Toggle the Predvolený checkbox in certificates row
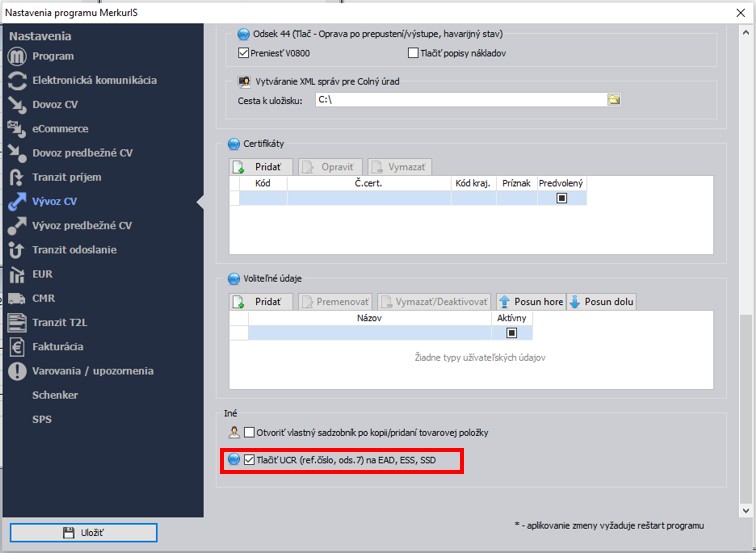The height and width of the screenshot is (553, 756). (562, 198)
